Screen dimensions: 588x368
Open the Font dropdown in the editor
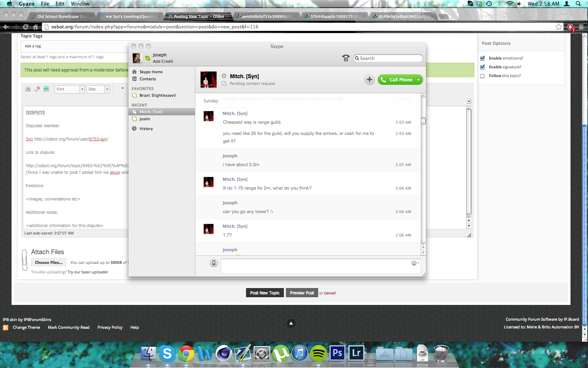[x=70, y=89]
